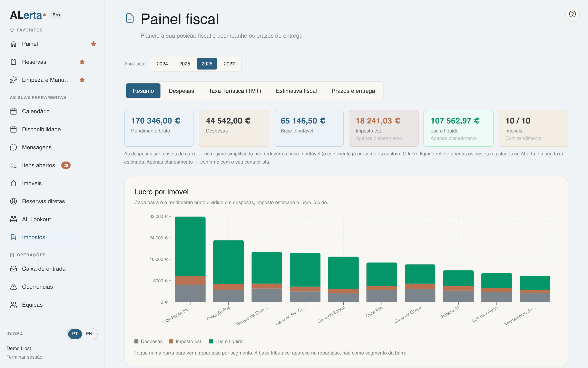Click the Disponibilidade icon in sidebar

click(13, 129)
